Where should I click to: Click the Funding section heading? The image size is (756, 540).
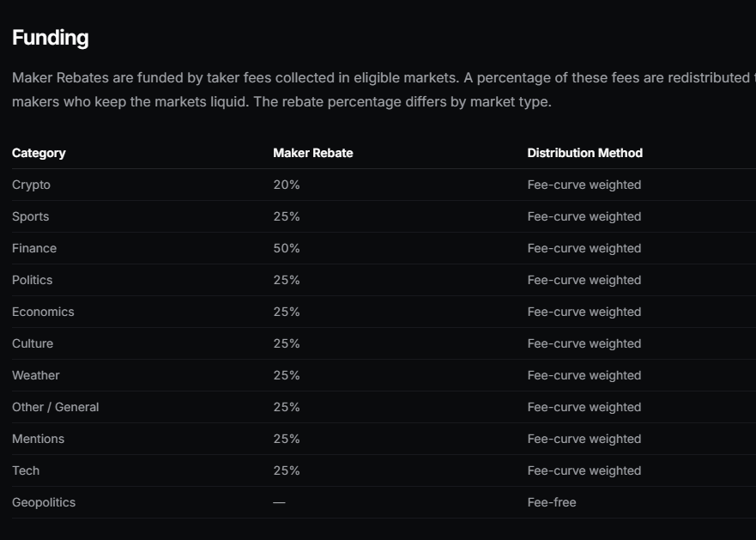50,38
